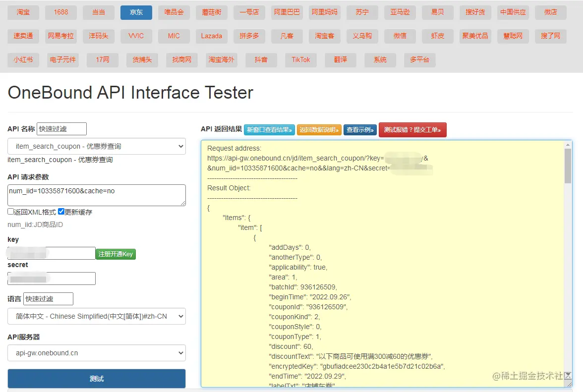Open 新窗口查看结果 in new window

270,130
